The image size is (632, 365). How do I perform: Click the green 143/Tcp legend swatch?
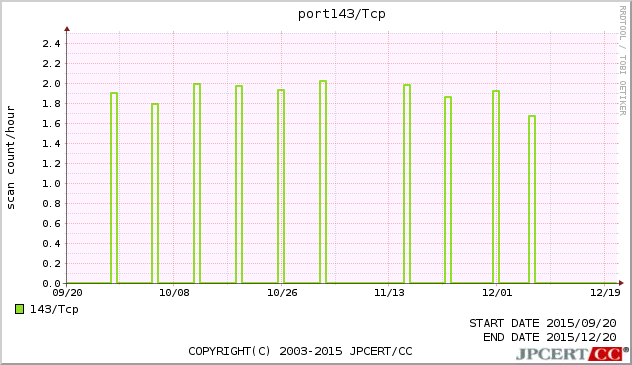point(19,309)
